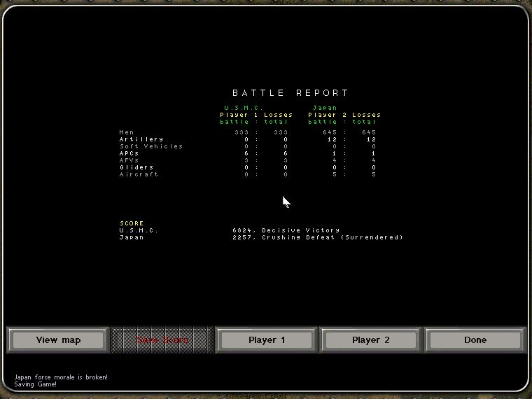Click the Japan column header
The height and width of the screenshot is (399, 532).
(325, 108)
